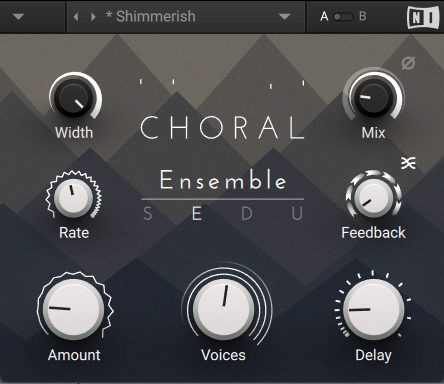Select comparison slot A
This screenshot has width=444, height=384.
point(324,16)
